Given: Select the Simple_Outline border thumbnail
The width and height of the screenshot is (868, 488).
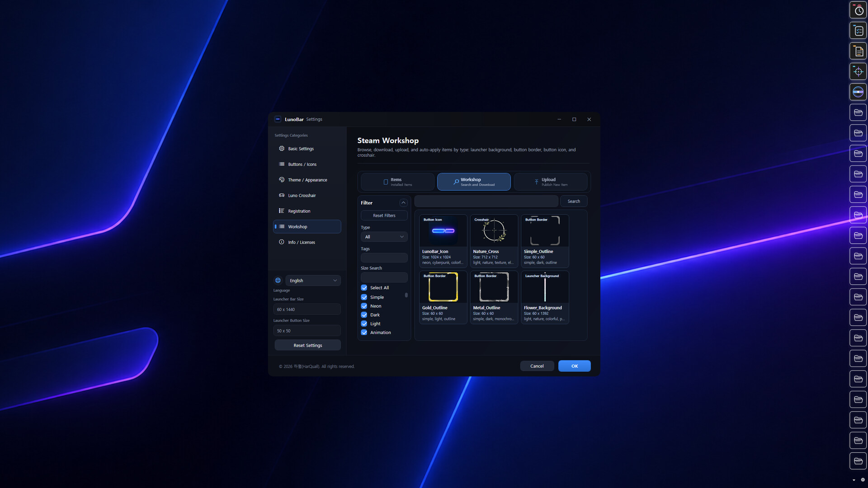Looking at the screenshot, I should point(545,231).
